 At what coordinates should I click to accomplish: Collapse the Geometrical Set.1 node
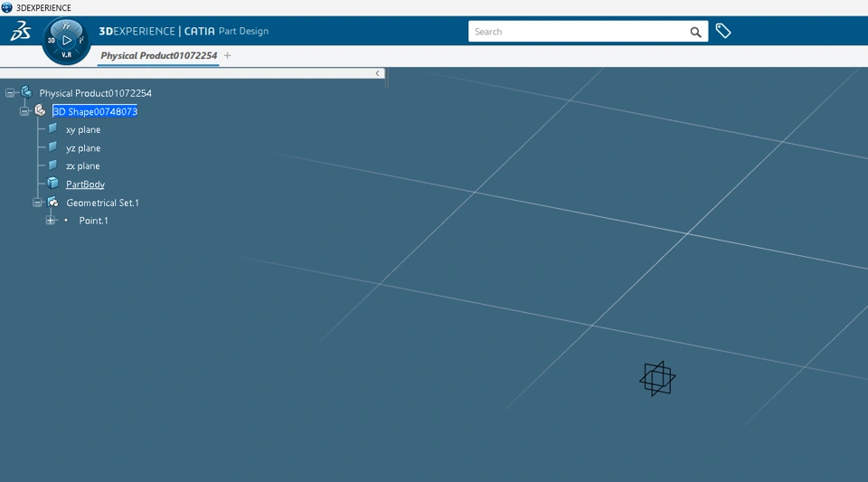[x=37, y=203]
